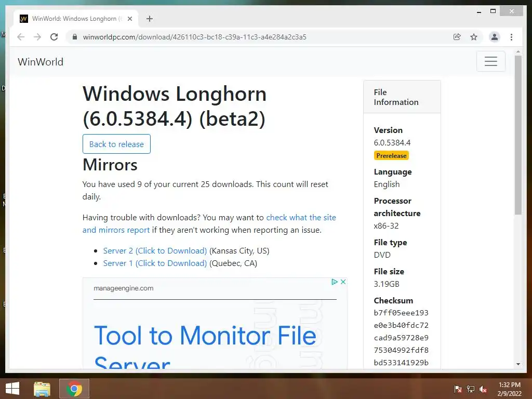Download from Server 1 Quebec
This screenshot has height=399, width=532.
pyautogui.click(x=155, y=263)
